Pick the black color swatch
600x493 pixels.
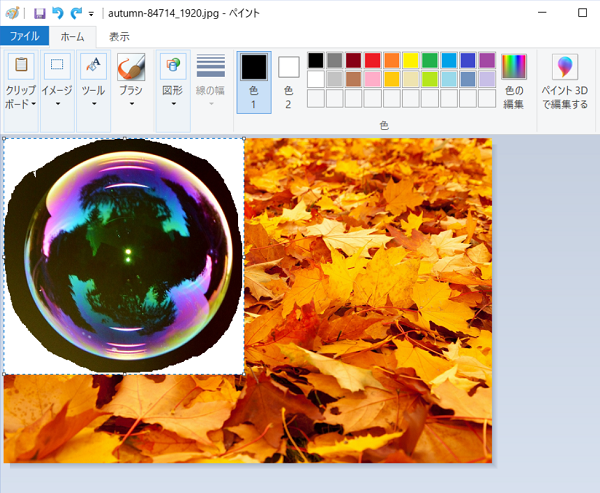[316, 60]
